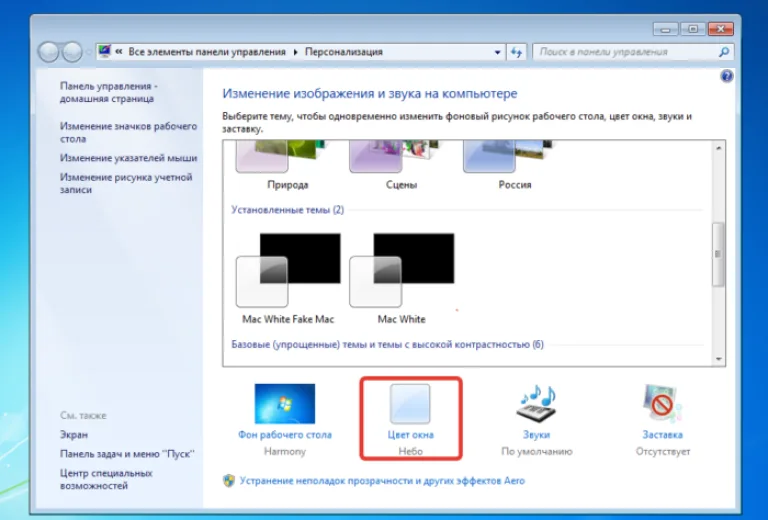This screenshot has width=768, height=520.
Task: Click the Control Panel icon in address bar
Action: pyautogui.click(x=104, y=51)
